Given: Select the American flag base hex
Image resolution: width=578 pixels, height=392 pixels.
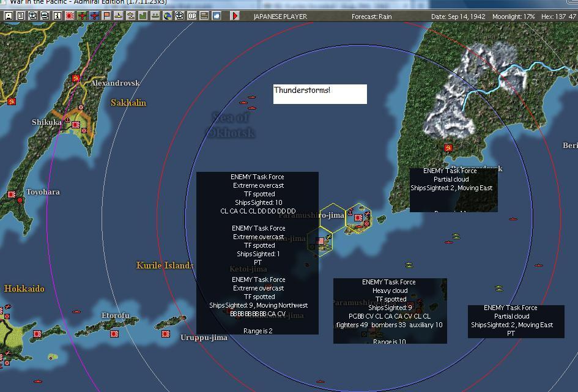Looking at the screenshot, I should point(320,241).
